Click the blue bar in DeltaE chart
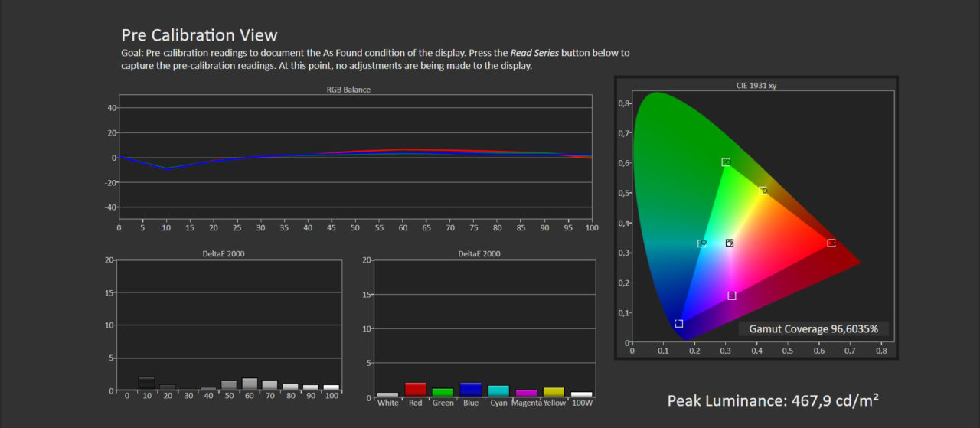This screenshot has width=980, height=428. [x=471, y=390]
